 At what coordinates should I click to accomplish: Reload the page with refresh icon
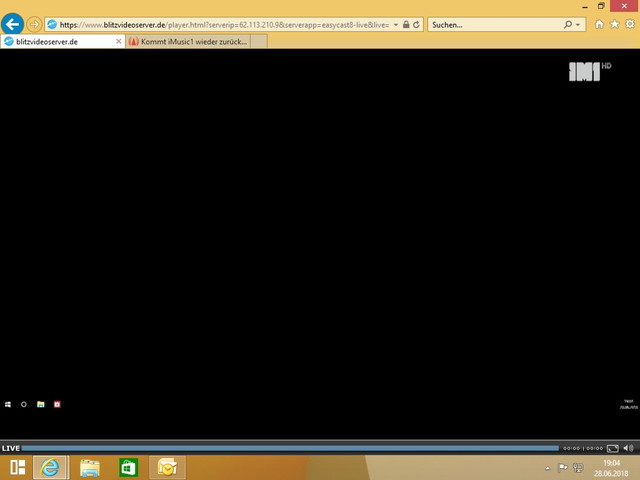(x=416, y=24)
